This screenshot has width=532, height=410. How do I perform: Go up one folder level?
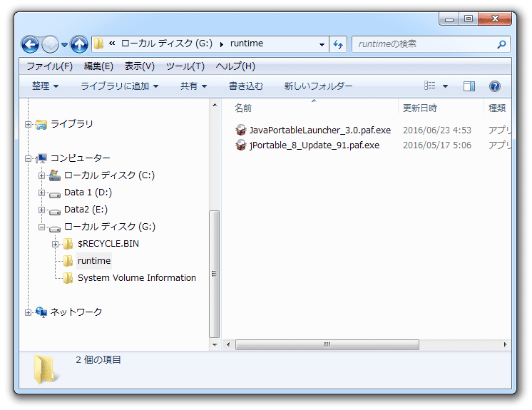pos(79,44)
